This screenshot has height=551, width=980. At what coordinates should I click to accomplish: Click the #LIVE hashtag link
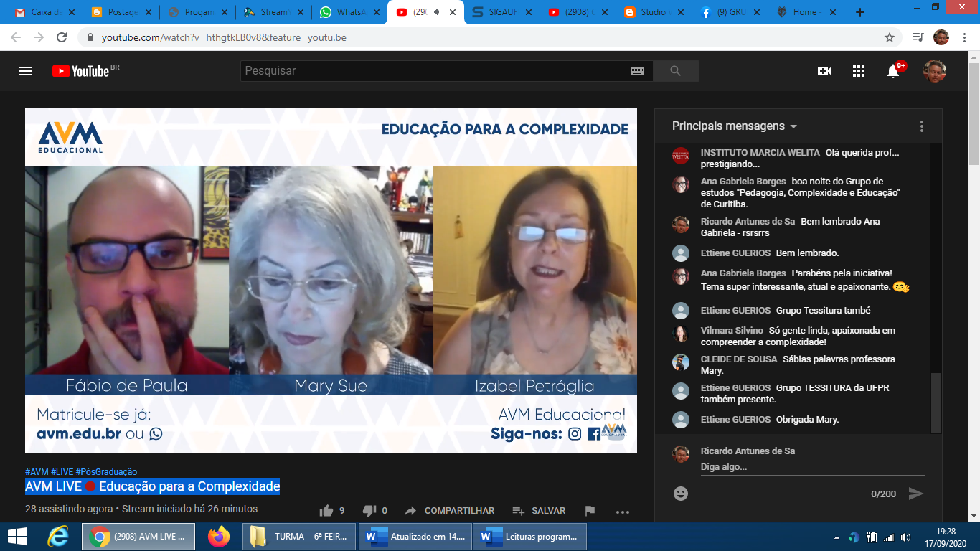(x=62, y=472)
